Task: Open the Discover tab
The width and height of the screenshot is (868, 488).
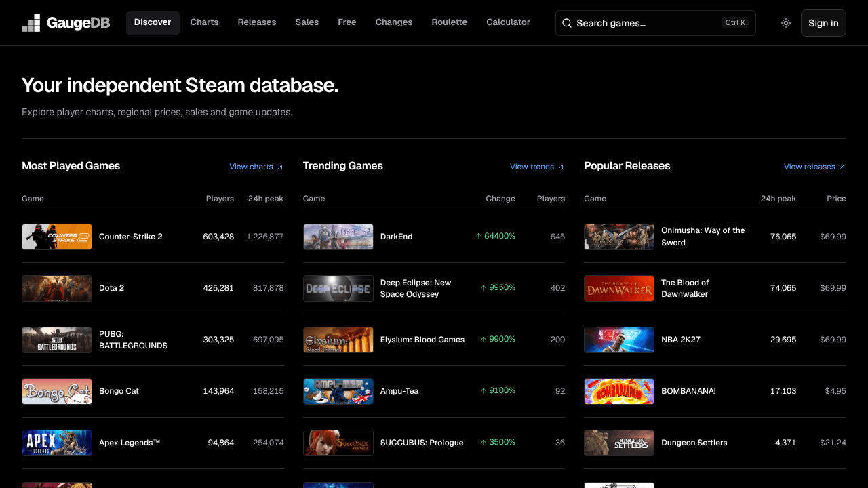Action: click(x=153, y=22)
